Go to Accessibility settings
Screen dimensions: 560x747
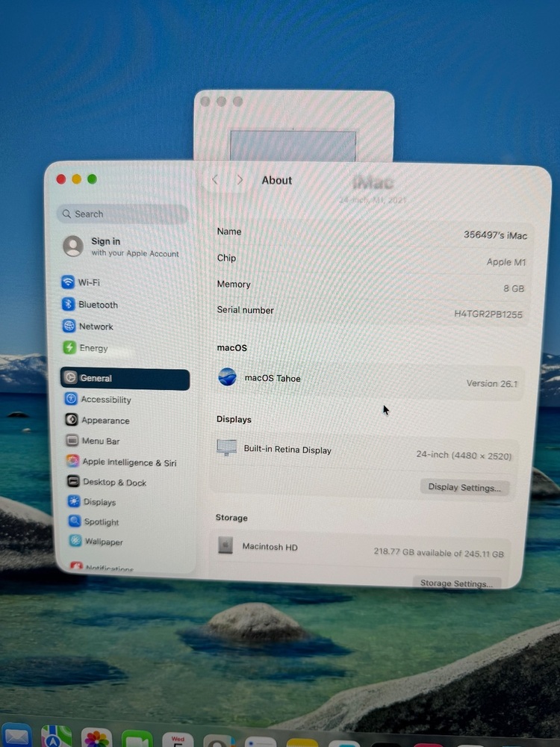click(x=105, y=400)
